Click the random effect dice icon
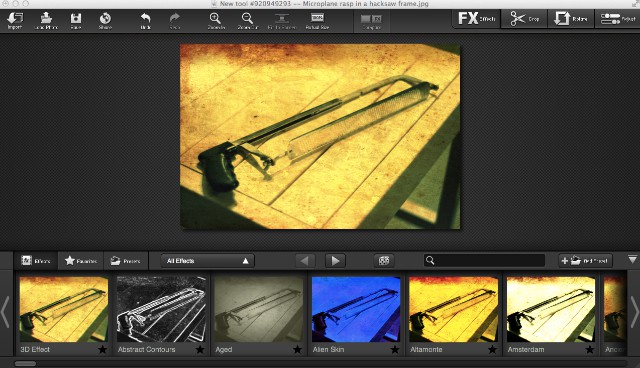640x368 pixels. point(384,261)
